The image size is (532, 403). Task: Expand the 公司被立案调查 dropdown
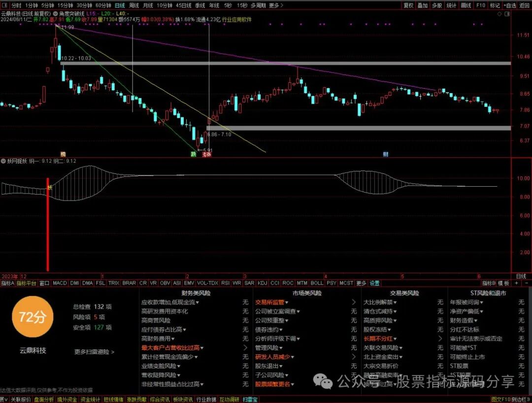point(298,311)
